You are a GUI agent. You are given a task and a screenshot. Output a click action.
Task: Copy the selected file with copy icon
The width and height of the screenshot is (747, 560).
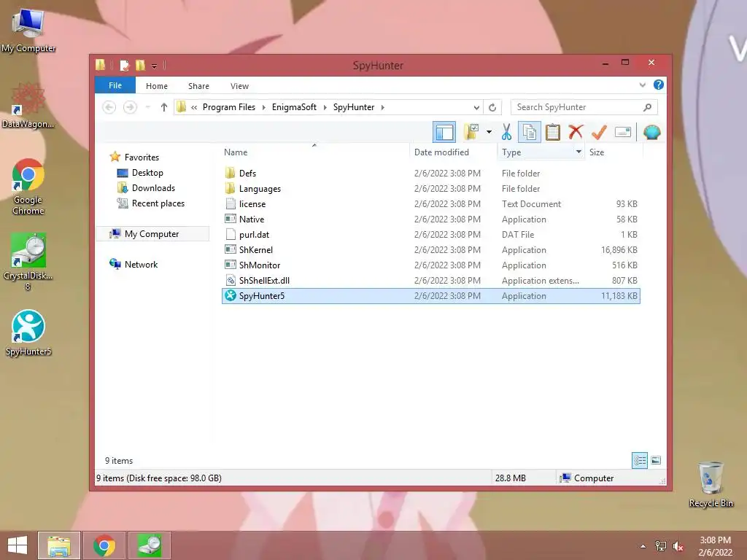(x=530, y=132)
